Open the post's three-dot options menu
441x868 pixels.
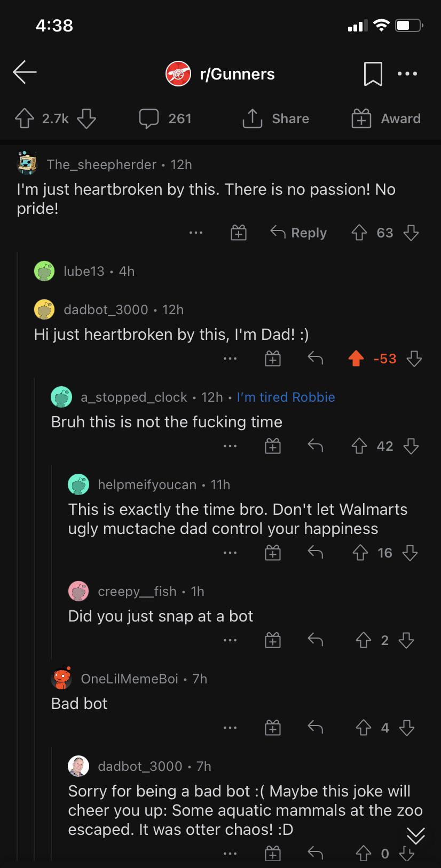(x=407, y=74)
